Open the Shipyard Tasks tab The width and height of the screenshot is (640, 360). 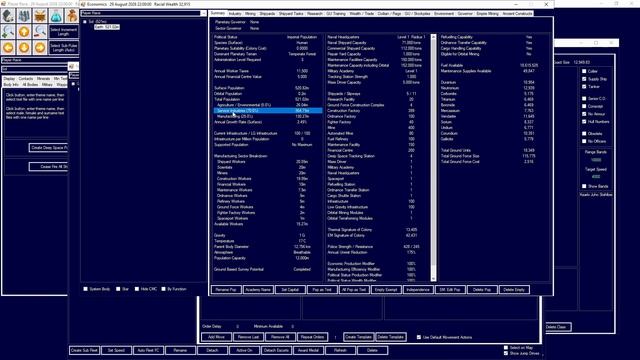click(291, 13)
